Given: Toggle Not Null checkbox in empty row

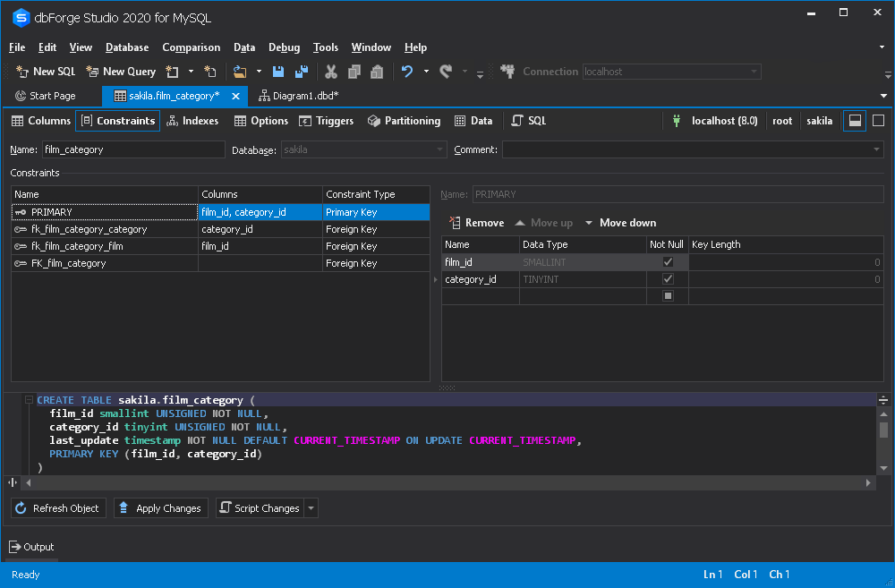Looking at the screenshot, I should point(668,296).
